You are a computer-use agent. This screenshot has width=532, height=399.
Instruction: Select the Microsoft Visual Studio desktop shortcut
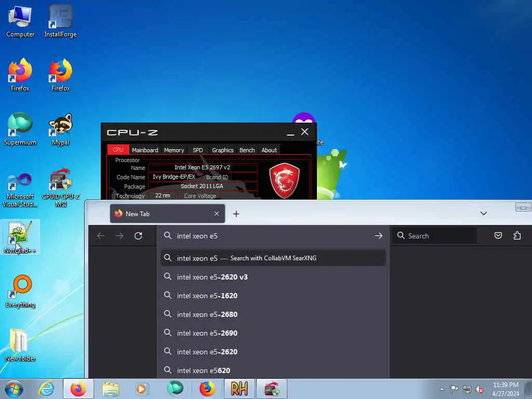click(20, 190)
